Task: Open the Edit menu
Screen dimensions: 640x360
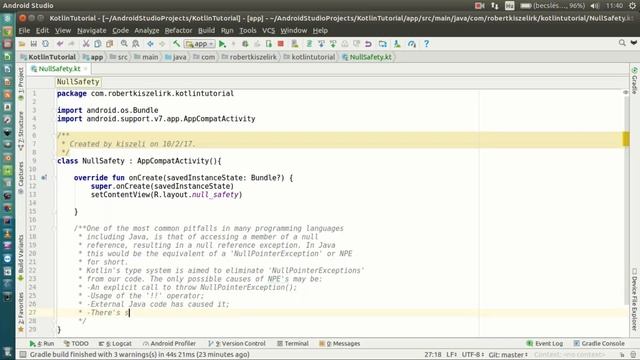Action: (x=42, y=31)
